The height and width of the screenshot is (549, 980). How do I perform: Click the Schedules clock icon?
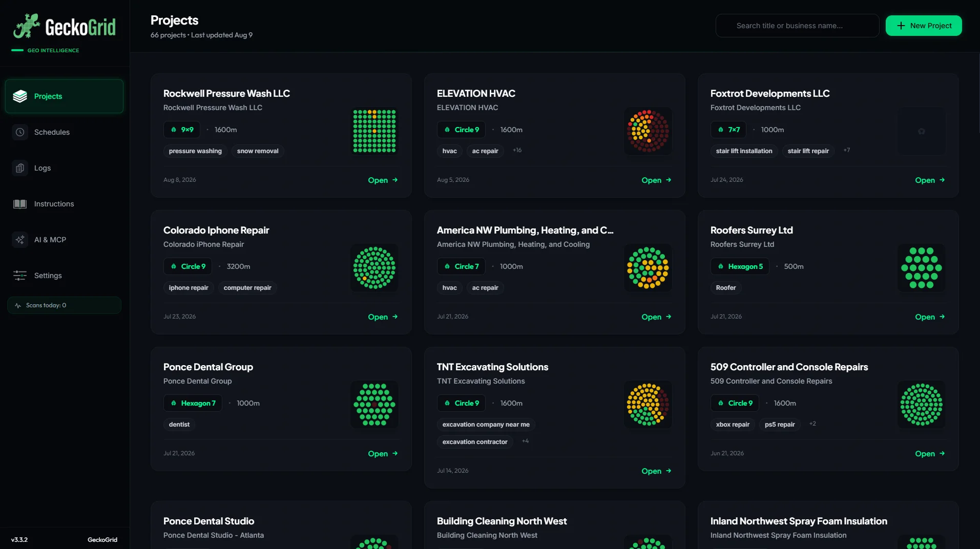(20, 132)
